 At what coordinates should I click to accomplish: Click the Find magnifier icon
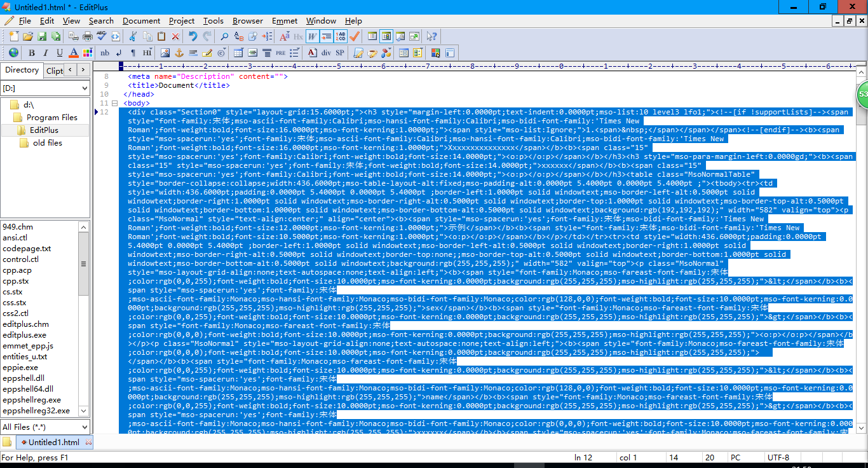coord(224,36)
